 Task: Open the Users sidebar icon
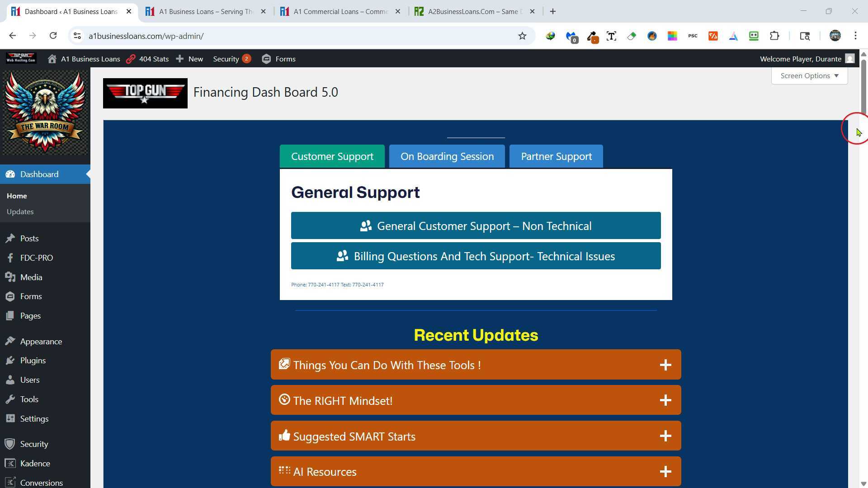click(11, 380)
